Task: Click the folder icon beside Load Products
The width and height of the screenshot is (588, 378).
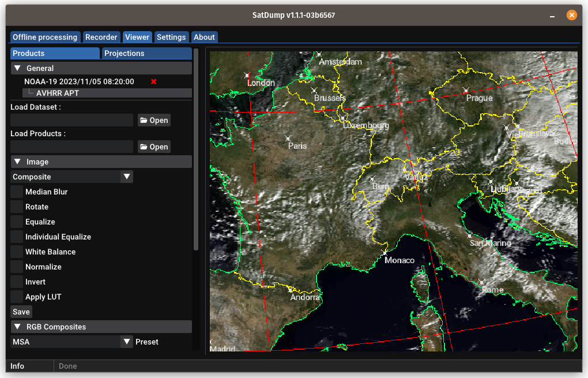Action: (144, 147)
